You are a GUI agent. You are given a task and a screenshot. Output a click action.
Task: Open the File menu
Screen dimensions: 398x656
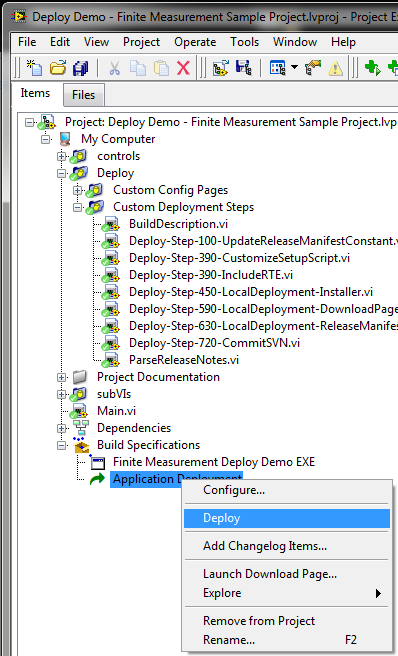tap(27, 42)
